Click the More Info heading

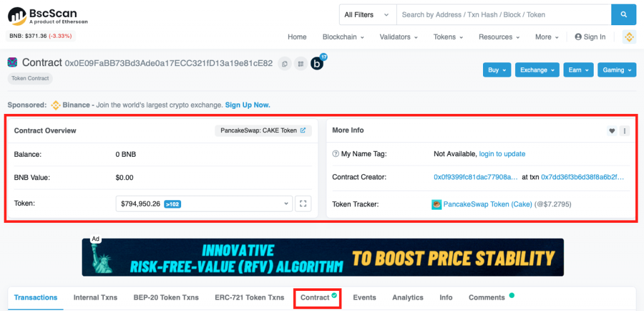click(x=348, y=130)
